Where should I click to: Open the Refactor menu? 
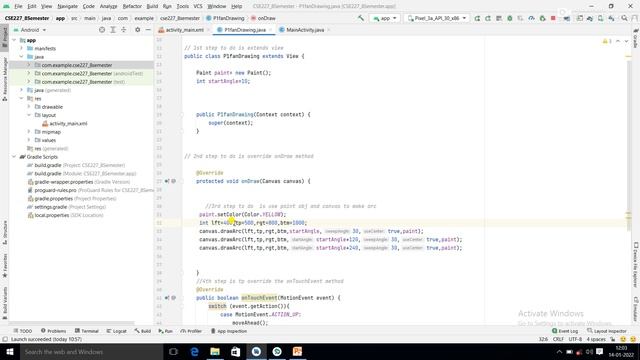coord(132,6)
